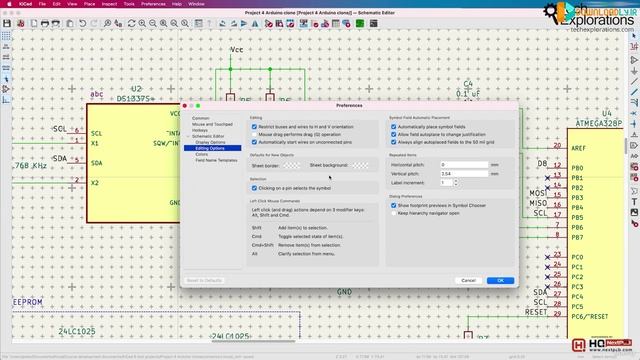Click the Label increment value field

(447, 182)
